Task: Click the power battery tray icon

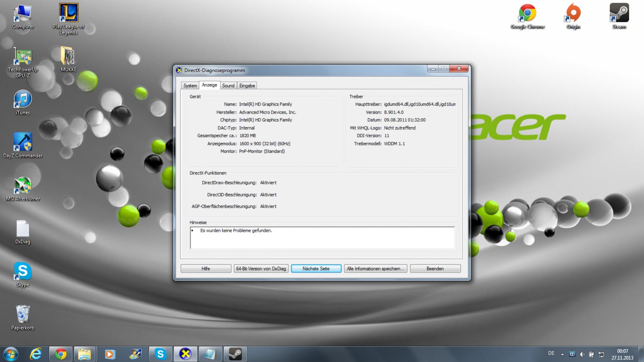Action: 591,354
